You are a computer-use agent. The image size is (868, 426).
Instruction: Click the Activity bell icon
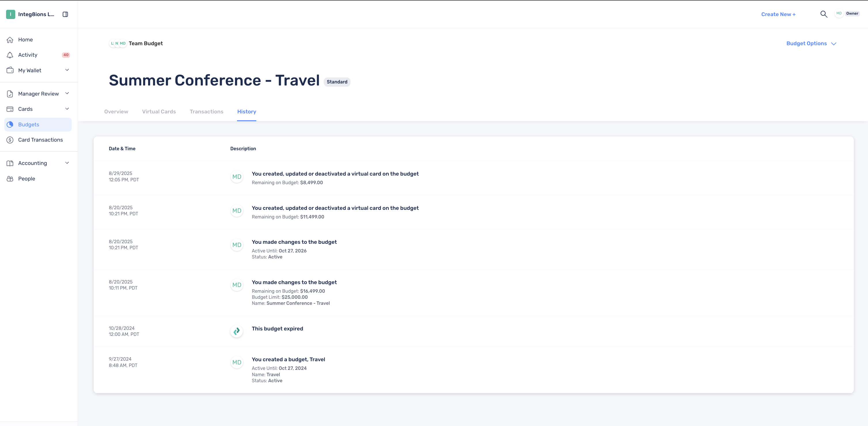(x=10, y=55)
